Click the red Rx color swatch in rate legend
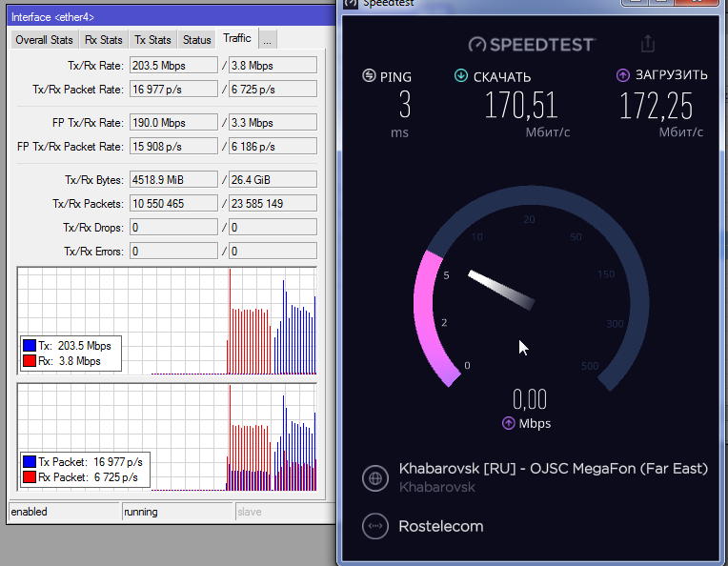 [x=30, y=361]
